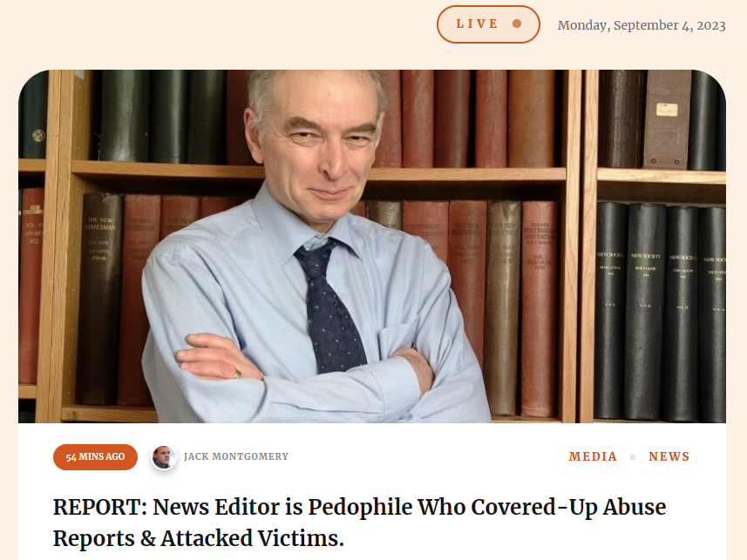Screen dimensions: 747x560
Task: Open Jack Montgomery's round avatar picture
Action: (x=163, y=457)
